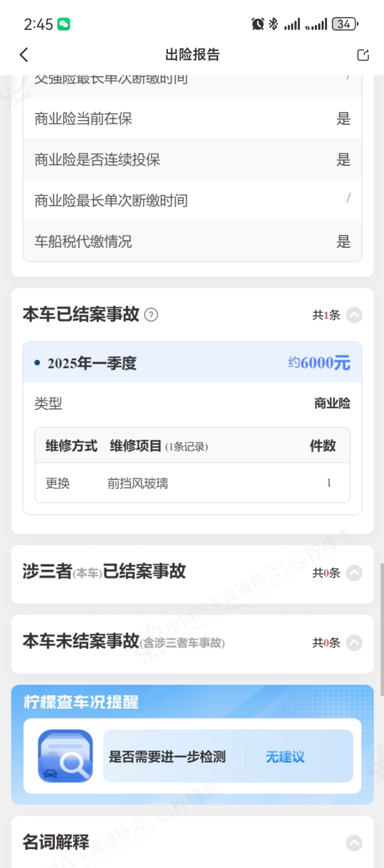384x868 pixels.
Task: Tap the 前挡风玻璃 repair item row
Action: tap(192, 484)
